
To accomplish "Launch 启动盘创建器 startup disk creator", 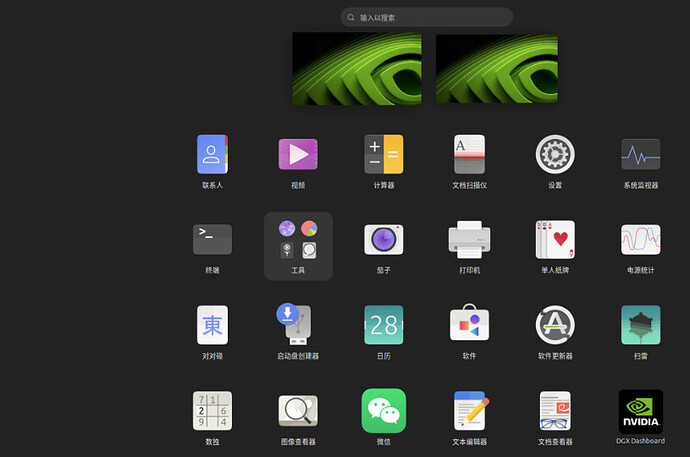I will click(x=298, y=325).
